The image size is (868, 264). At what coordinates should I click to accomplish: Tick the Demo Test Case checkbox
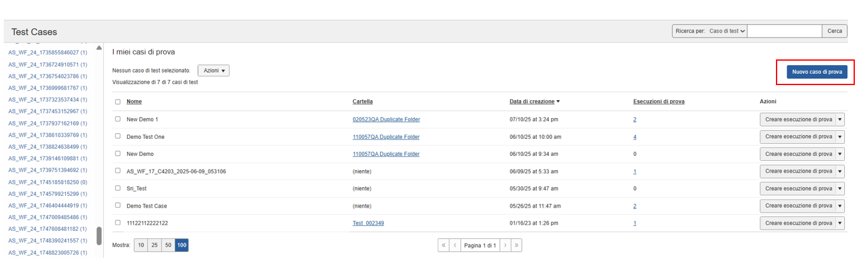click(x=118, y=205)
